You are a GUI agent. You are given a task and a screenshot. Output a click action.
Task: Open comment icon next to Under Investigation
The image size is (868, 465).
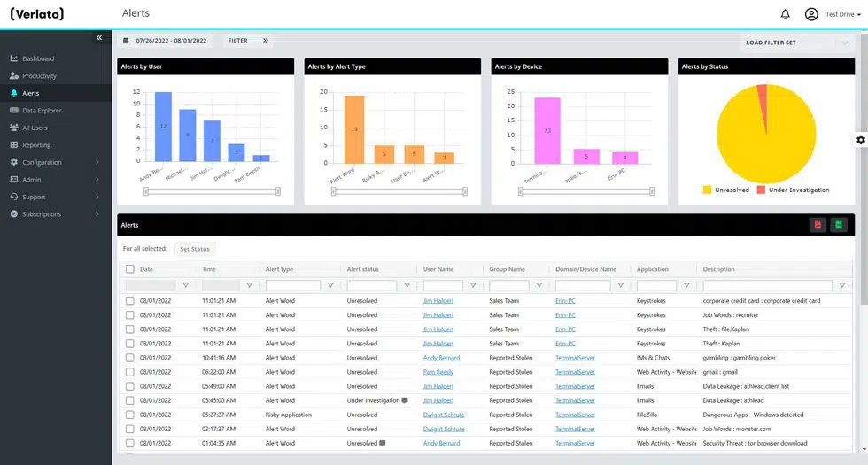point(405,400)
